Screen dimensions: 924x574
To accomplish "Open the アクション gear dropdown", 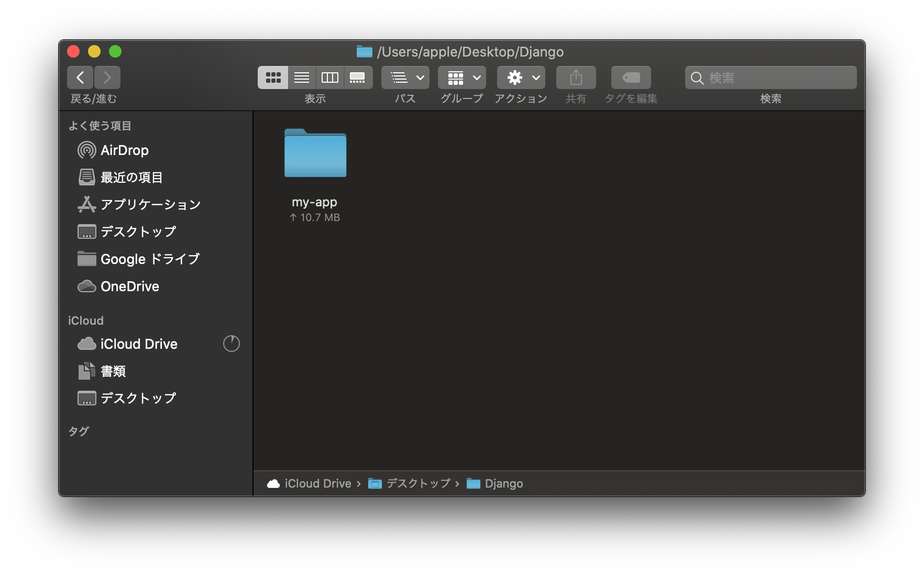I will tap(521, 77).
